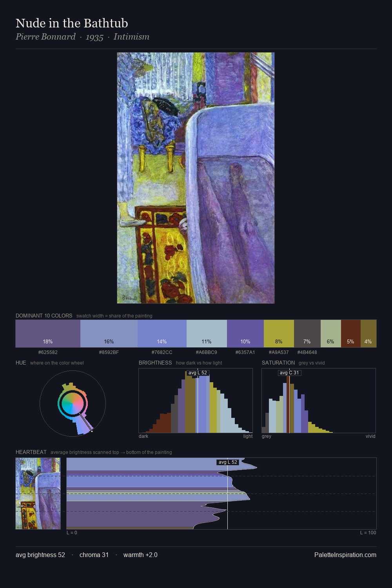Click the 'SATURATION' section heading
The image size is (392, 588).
(278, 363)
